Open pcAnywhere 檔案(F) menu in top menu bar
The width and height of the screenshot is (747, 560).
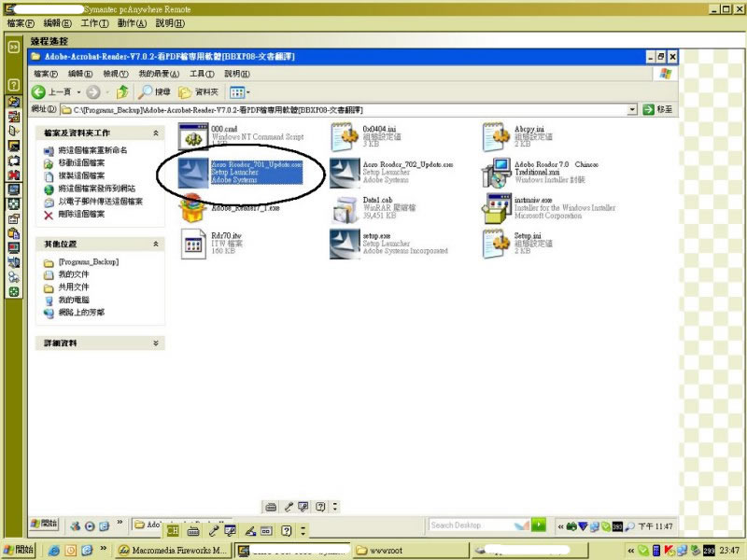coord(21,22)
